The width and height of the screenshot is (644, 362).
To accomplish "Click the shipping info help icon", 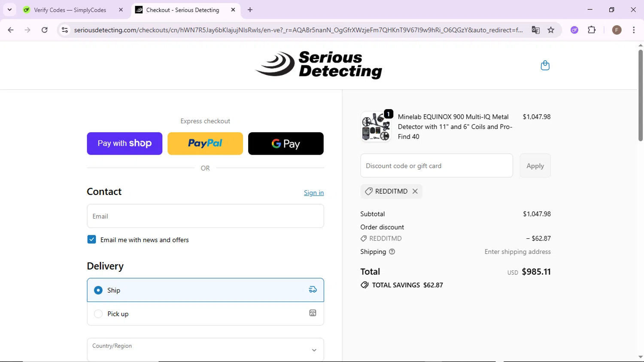I will click(x=392, y=252).
